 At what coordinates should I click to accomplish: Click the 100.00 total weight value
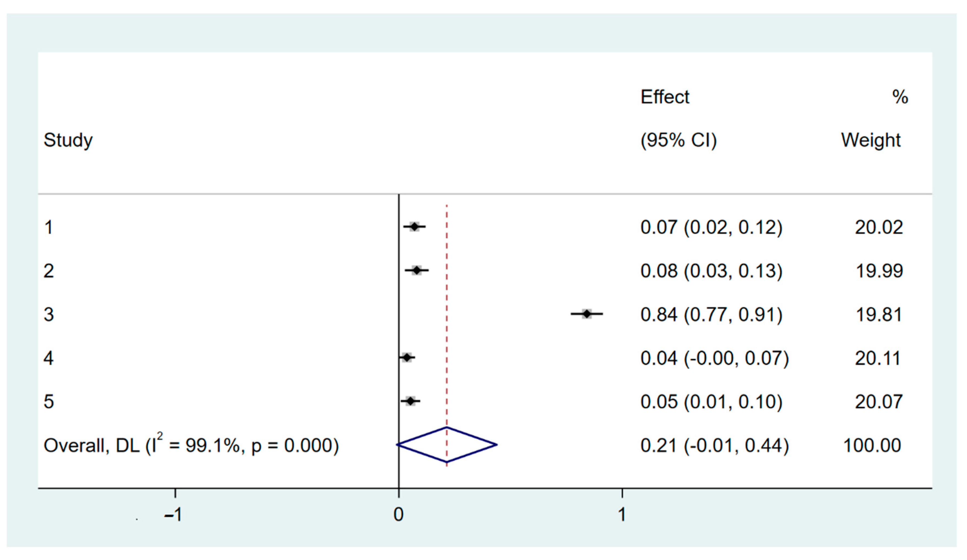click(872, 445)
